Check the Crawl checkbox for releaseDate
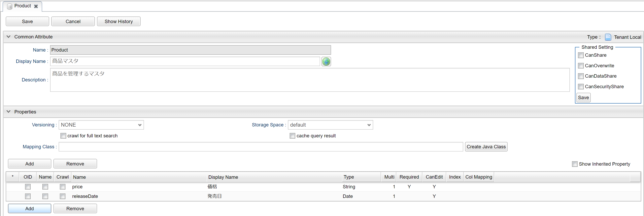This screenshot has width=644, height=216. pos(62,196)
